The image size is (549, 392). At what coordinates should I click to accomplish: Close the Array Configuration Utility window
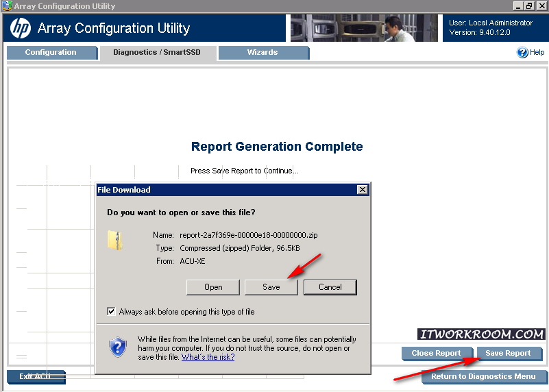[541, 6]
